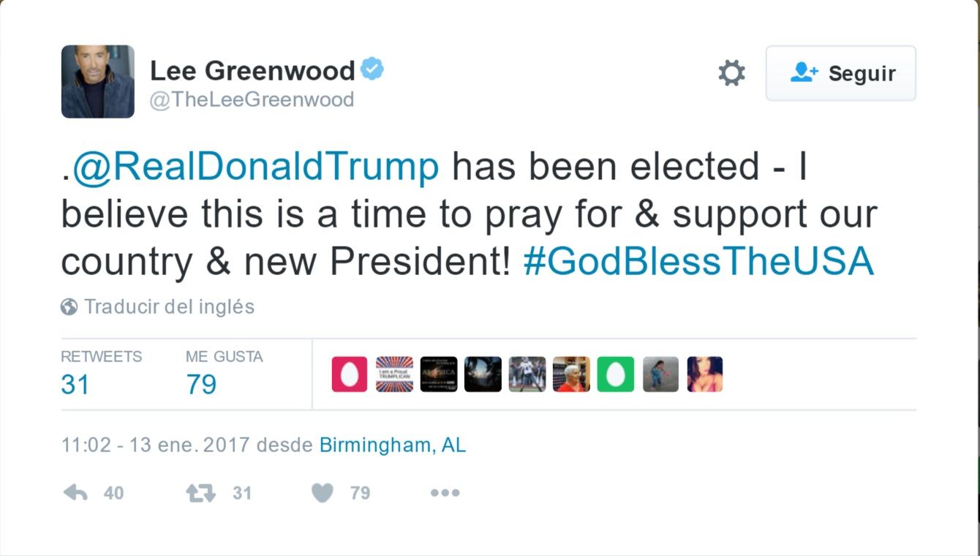Screen dimensions: 980x556
Task: Open the @TheLeeGreenwood handle
Action: (252, 99)
